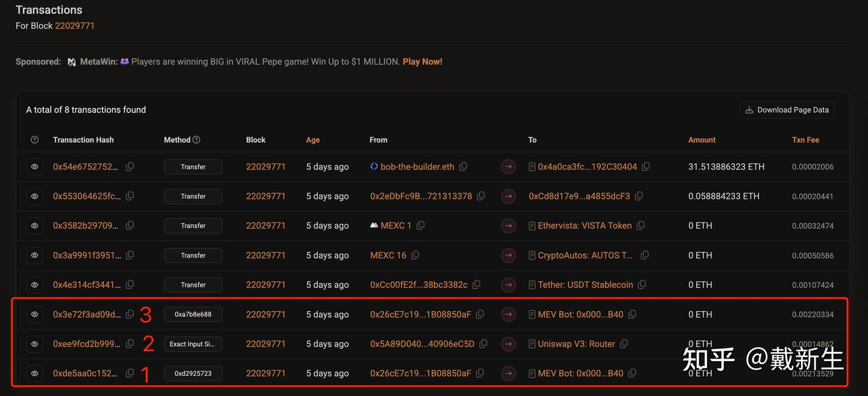The image size is (868, 396).
Task: Open transaction 0x54e6752752 details
Action: click(86, 167)
